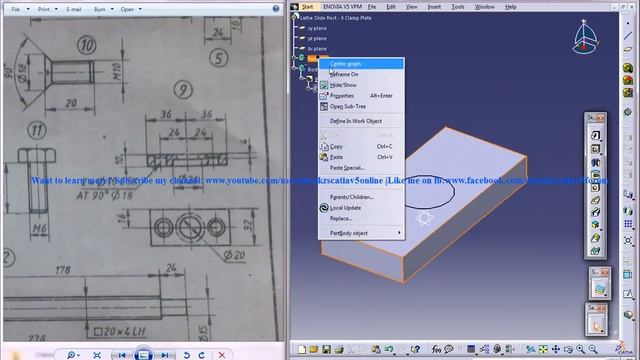Choose Reframe On from context menu
Screen dimensions: 640x360
(361, 74)
